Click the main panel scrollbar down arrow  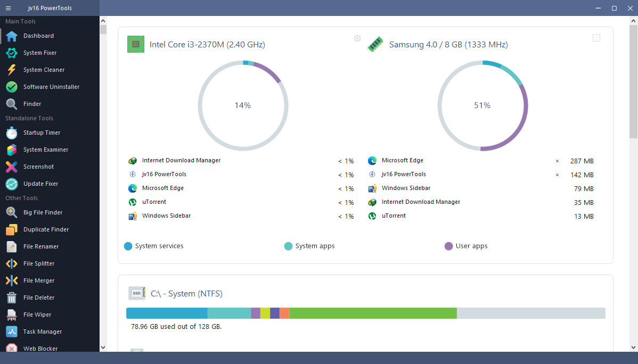click(x=634, y=348)
